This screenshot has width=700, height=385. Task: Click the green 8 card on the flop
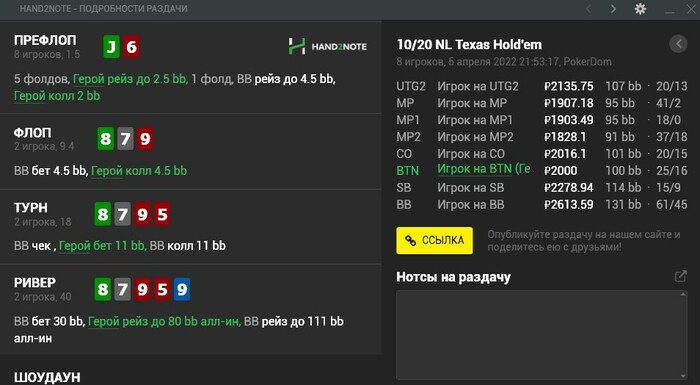click(x=105, y=139)
